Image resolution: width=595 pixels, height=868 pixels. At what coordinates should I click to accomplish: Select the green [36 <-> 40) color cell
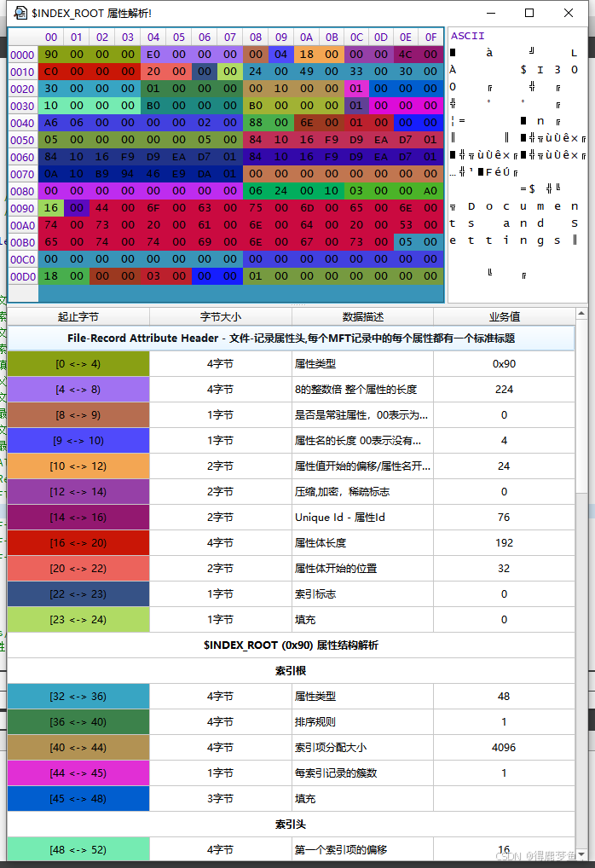pyautogui.click(x=78, y=722)
